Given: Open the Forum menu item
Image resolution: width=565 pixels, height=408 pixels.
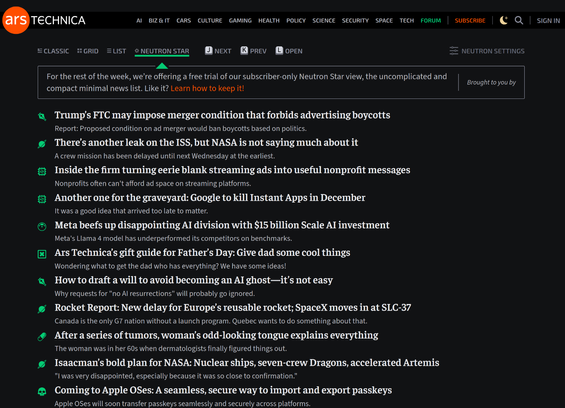Looking at the screenshot, I should pos(431,21).
